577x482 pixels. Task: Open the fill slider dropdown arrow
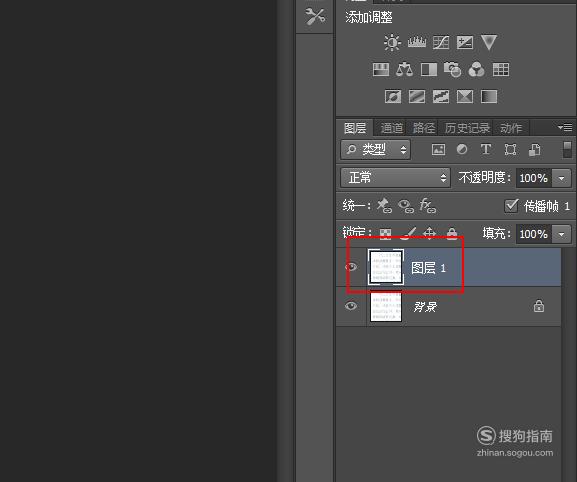tap(561, 234)
